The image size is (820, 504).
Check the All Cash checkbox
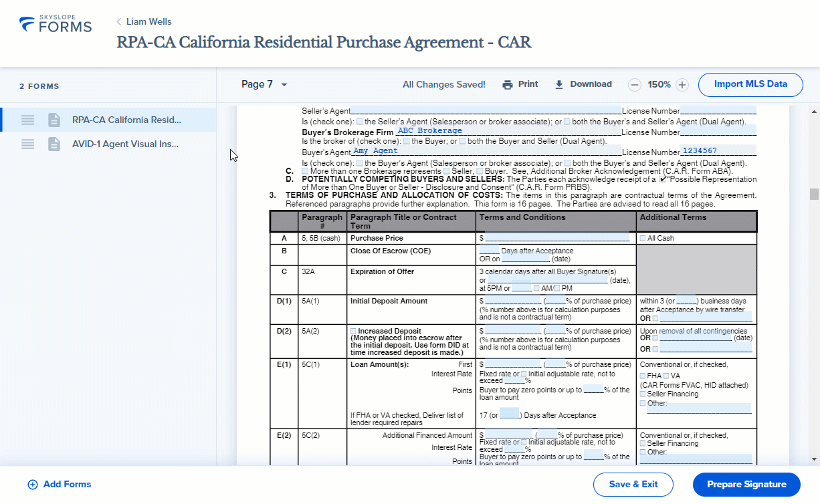(x=643, y=238)
